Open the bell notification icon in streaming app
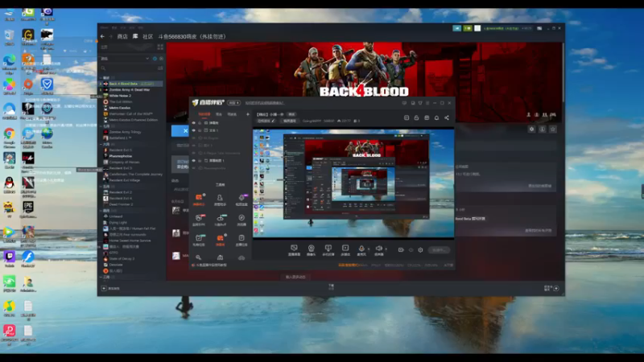The image size is (644, 362). click(x=436, y=117)
